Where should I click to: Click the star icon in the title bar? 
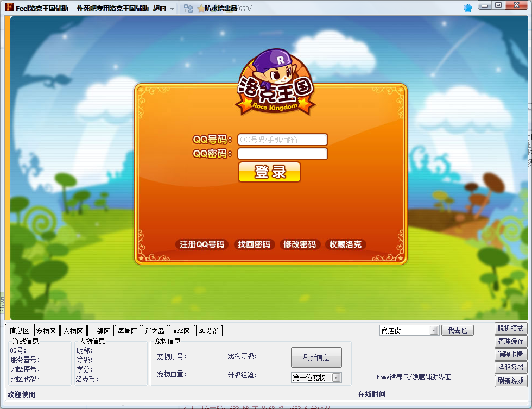pos(201,9)
